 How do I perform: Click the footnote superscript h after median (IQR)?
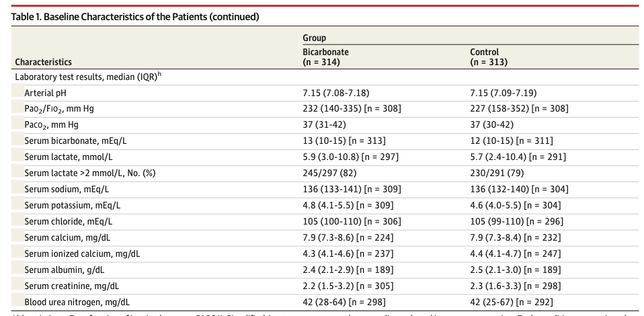(159, 74)
